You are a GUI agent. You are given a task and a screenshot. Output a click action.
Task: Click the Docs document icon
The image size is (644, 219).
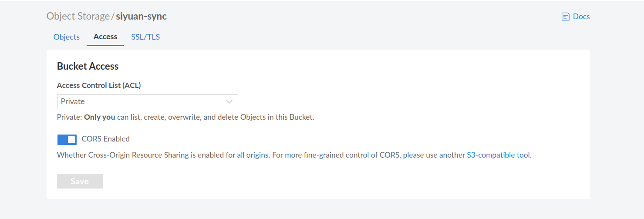[x=566, y=17]
